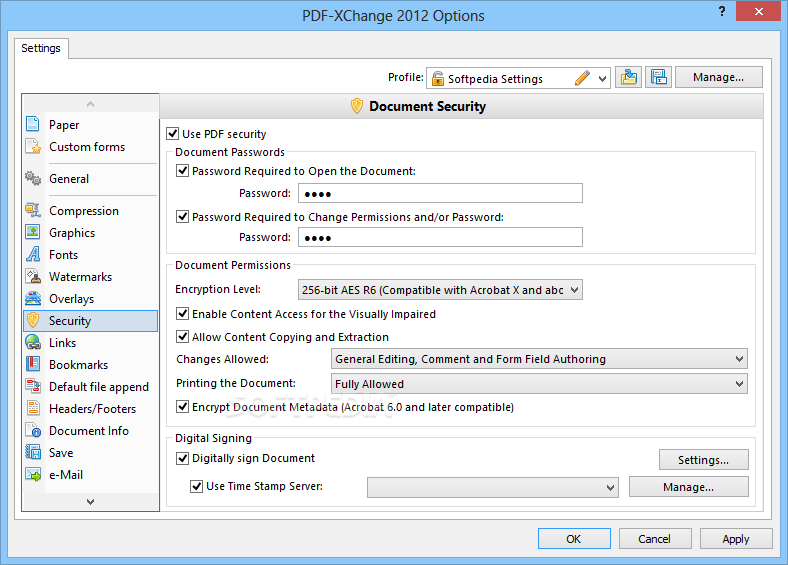Click the Fonts letter A icon
The height and width of the screenshot is (565, 788).
(x=33, y=254)
